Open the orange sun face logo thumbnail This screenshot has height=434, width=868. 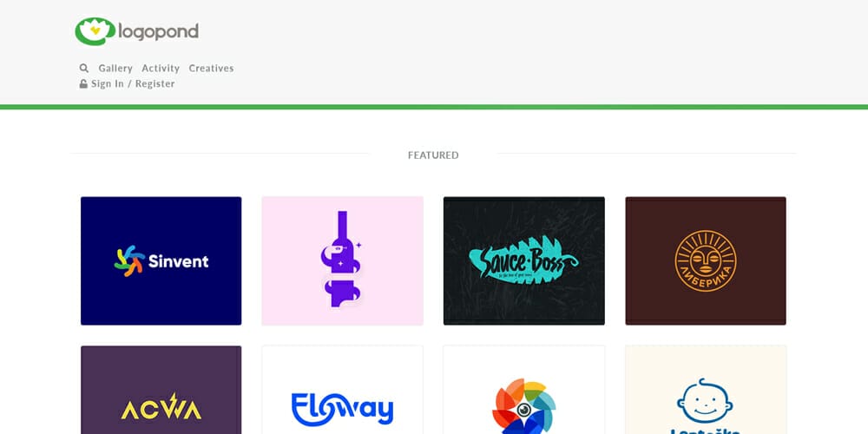tap(706, 260)
